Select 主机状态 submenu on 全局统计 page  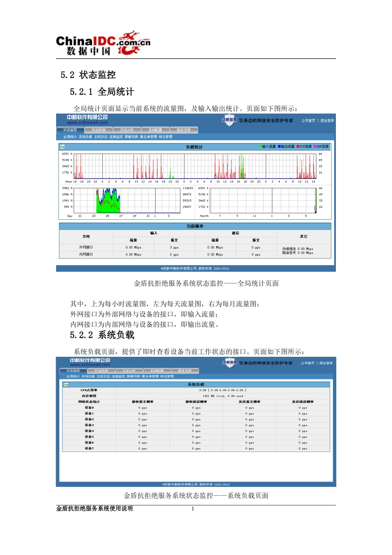(x=101, y=137)
